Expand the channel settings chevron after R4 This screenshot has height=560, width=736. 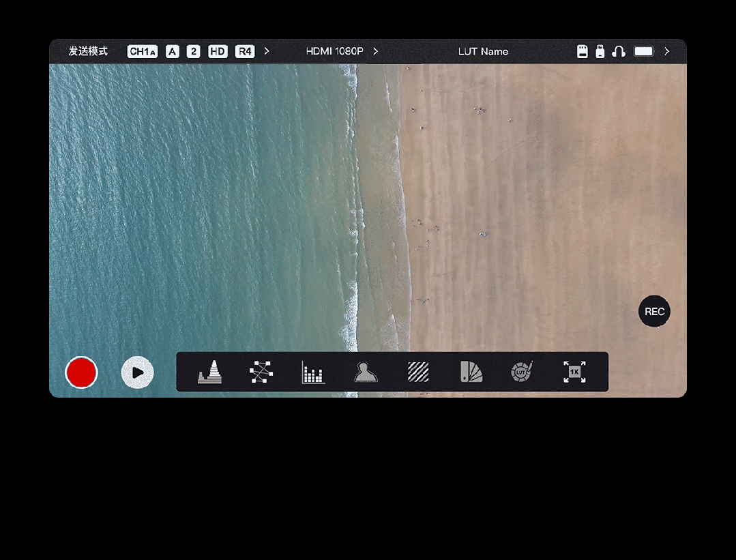[x=267, y=51]
